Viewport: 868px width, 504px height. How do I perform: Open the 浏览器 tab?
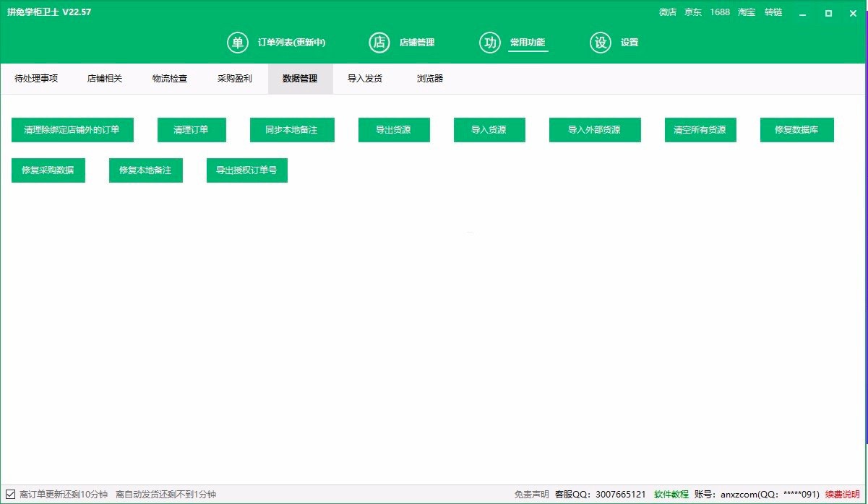[x=430, y=79]
